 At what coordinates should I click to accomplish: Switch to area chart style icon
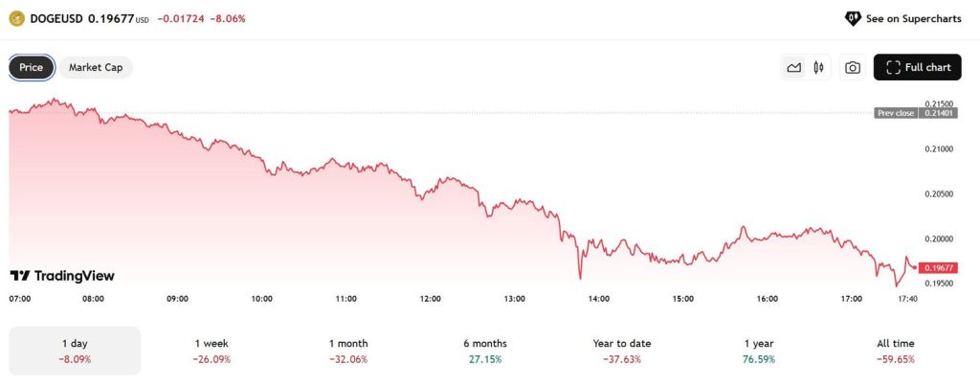click(x=793, y=67)
